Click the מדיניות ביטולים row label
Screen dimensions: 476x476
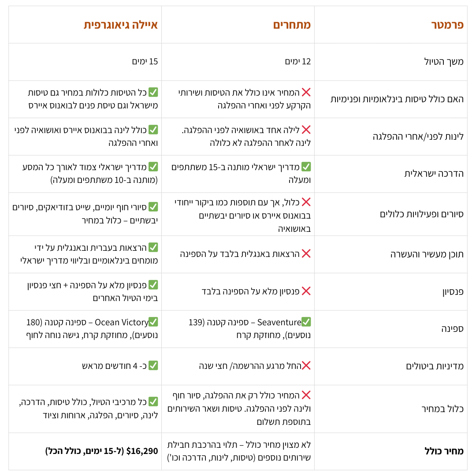pyautogui.click(x=435, y=366)
